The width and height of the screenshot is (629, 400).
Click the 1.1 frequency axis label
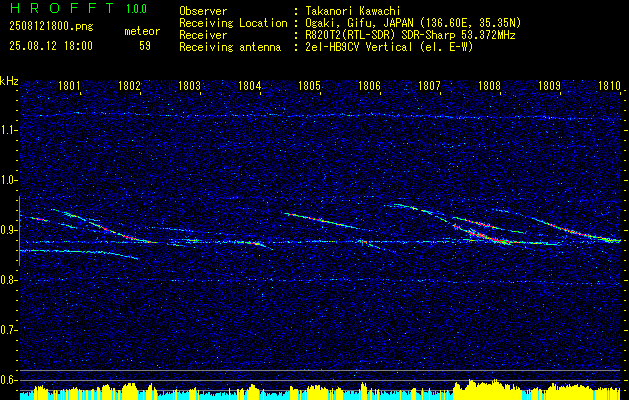click(8, 130)
